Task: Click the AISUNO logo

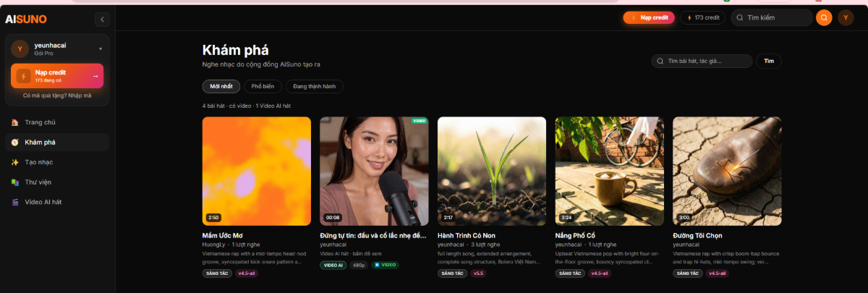Action: point(26,20)
